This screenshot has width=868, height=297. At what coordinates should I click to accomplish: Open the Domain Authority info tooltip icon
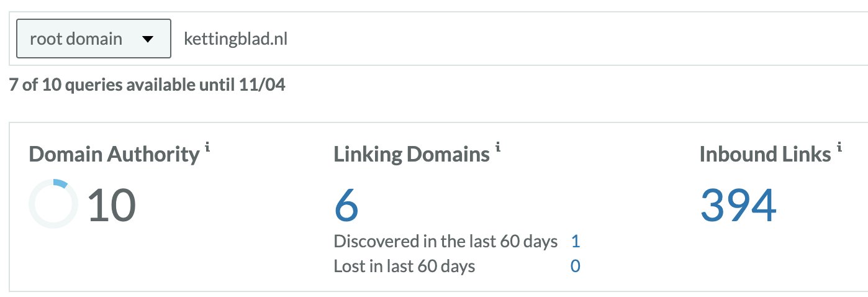(x=207, y=148)
